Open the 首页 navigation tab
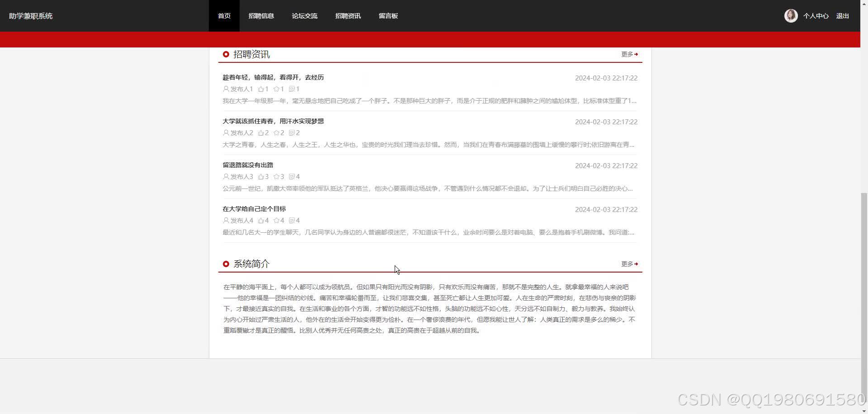This screenshot has height=414, width=868. (x=224, y=16)
